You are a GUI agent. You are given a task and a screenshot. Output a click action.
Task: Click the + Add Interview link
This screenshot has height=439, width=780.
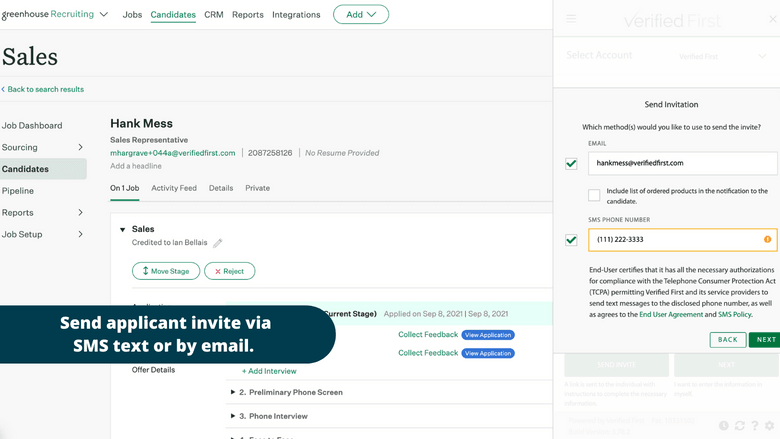269,371
